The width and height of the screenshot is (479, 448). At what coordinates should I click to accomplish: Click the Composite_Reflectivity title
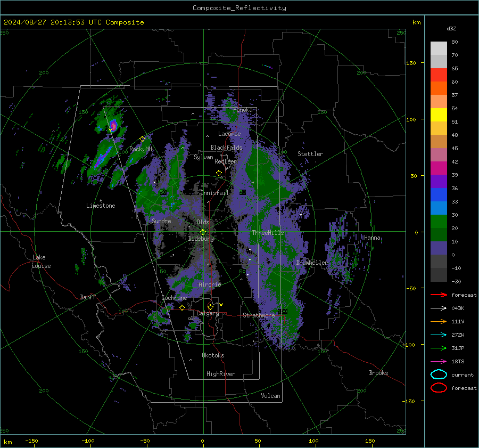coord(240,8)
